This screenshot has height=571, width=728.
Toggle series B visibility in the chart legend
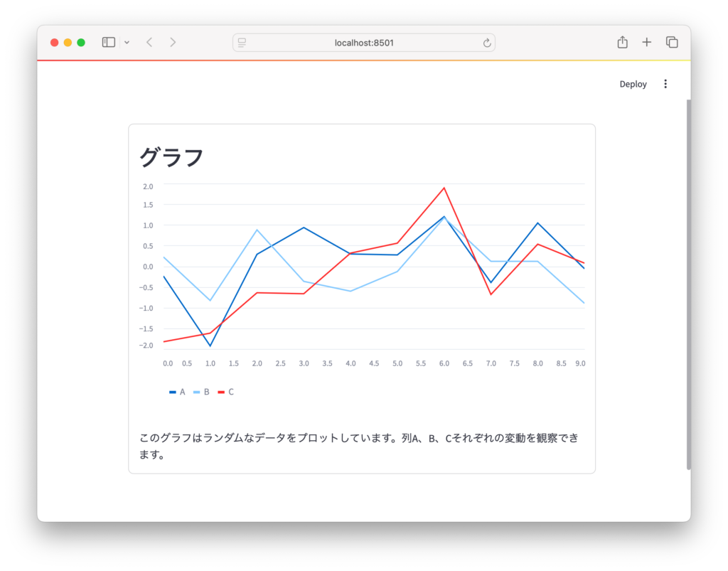click(203, 392)
